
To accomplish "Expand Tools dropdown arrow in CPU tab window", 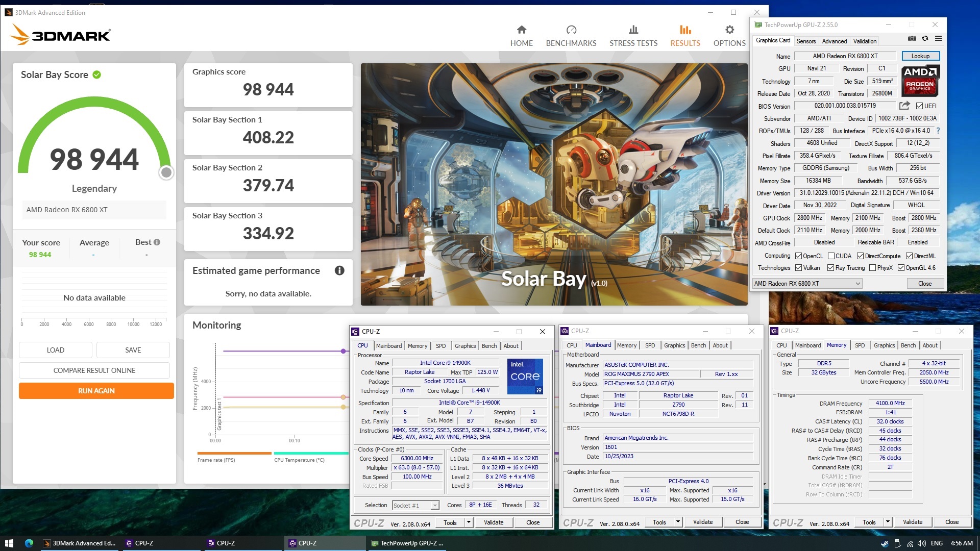I will 469,522.
